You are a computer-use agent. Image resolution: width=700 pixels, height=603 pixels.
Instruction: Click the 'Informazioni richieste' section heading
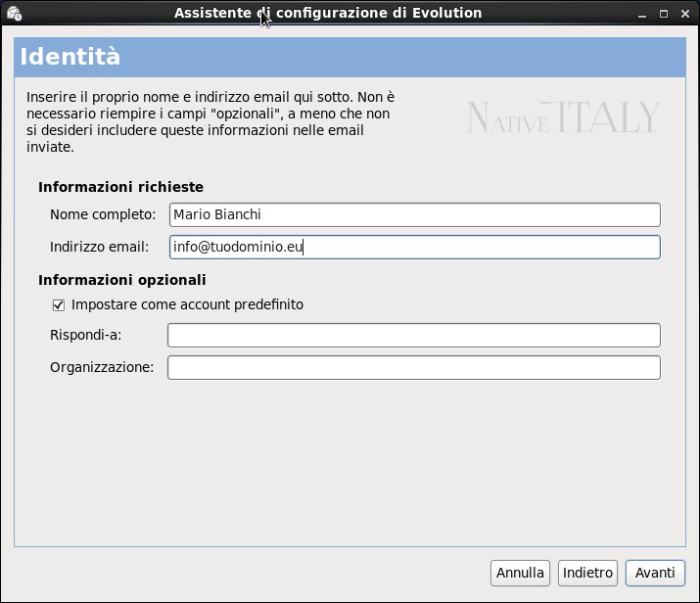pos(120,187)
